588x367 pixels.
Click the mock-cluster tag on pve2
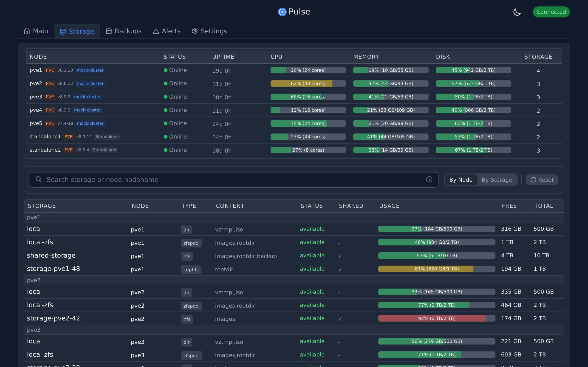click(x=90, y=83)
